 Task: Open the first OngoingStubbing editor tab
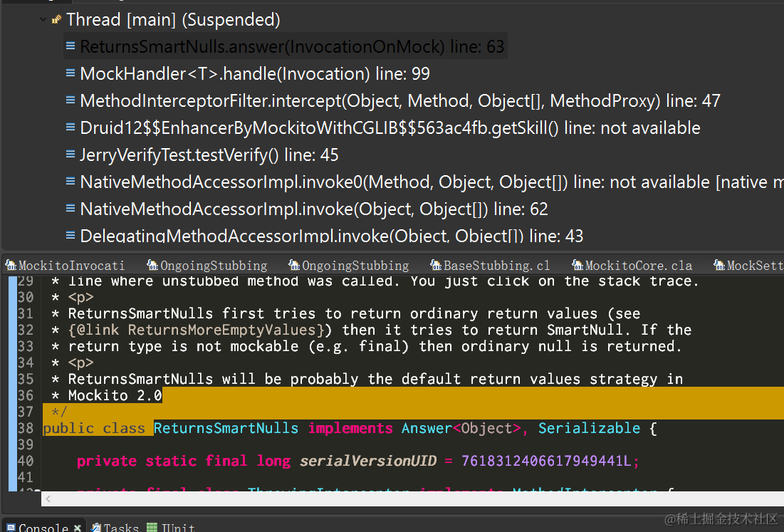tap(207, 266)
